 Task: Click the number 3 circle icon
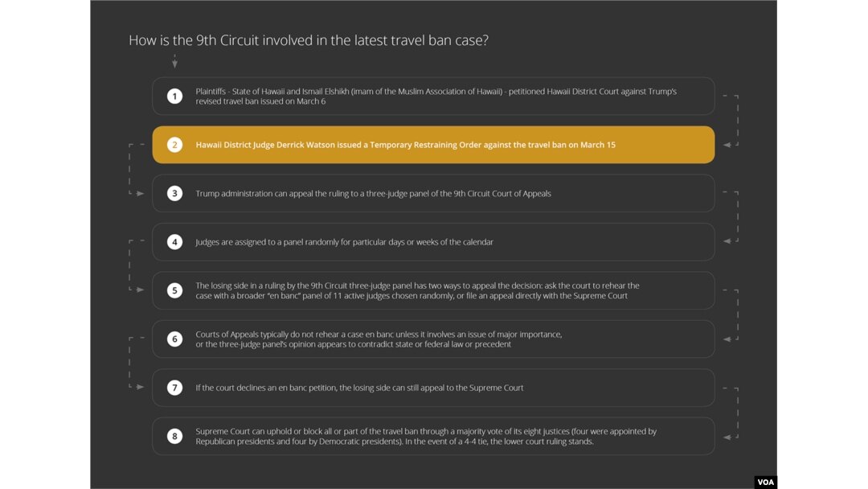pos(174,193)
